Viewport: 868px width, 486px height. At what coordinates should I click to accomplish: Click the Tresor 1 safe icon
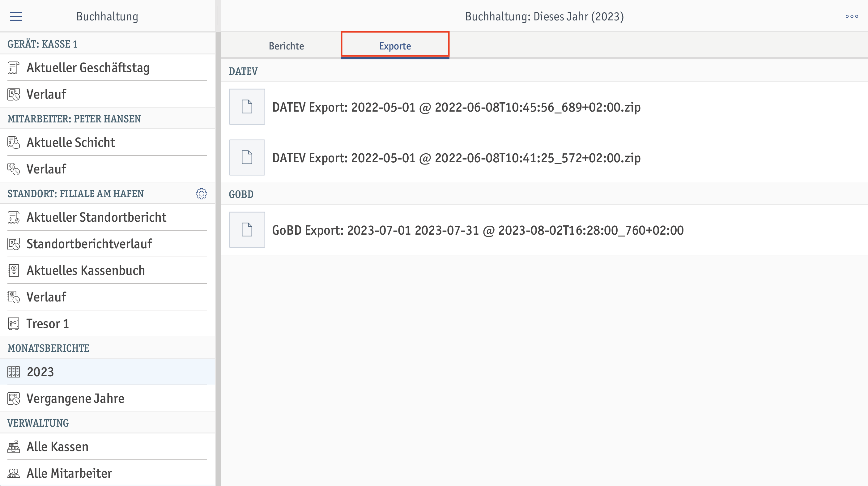(x=14, y=324)
